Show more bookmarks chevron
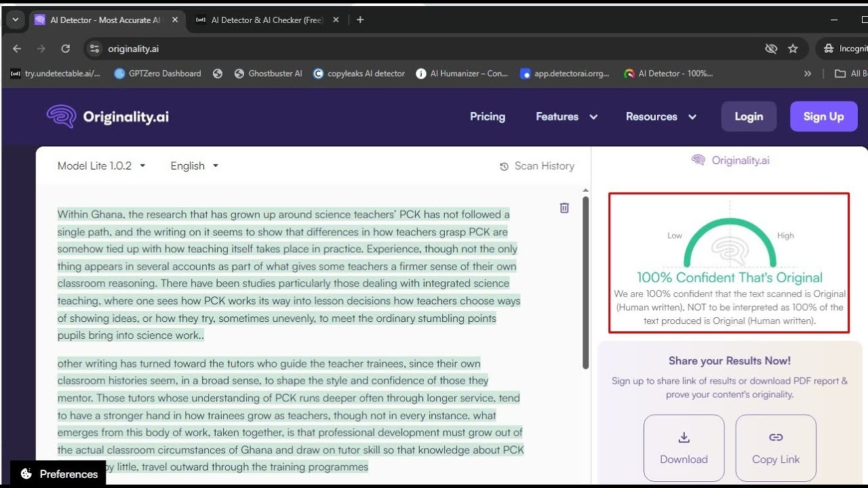 [808, 73]
